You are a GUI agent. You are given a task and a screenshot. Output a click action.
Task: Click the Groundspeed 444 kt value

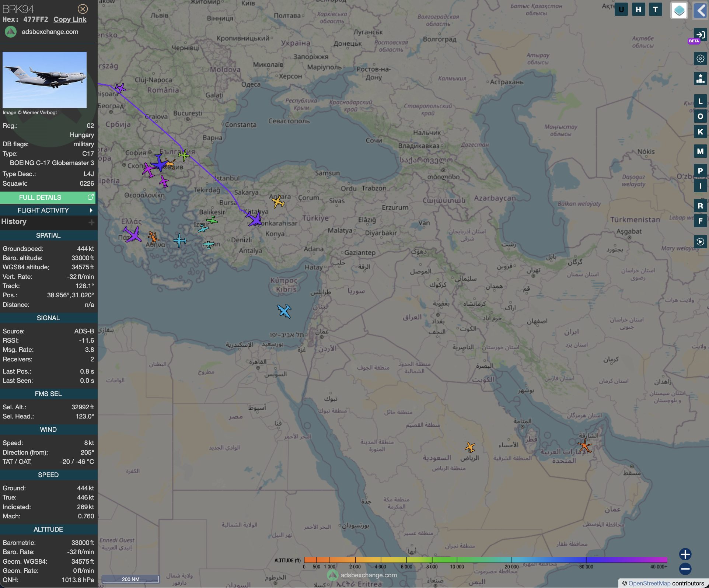(x=85, y=249)
